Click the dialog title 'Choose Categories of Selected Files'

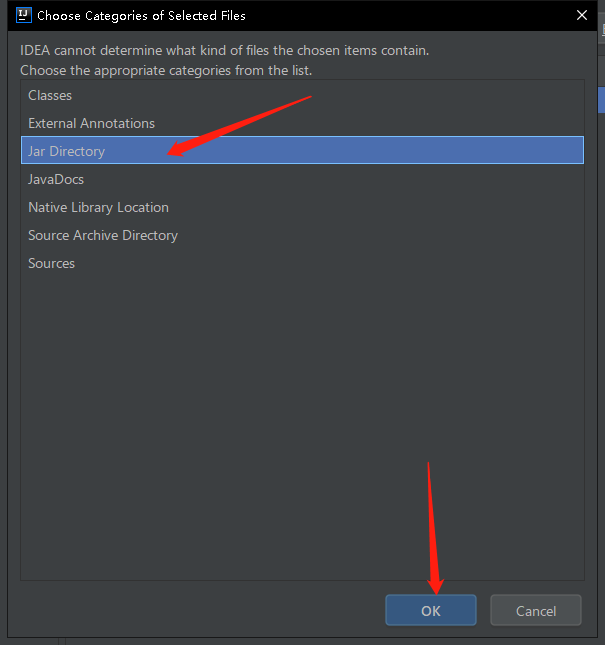click(141, 15)
